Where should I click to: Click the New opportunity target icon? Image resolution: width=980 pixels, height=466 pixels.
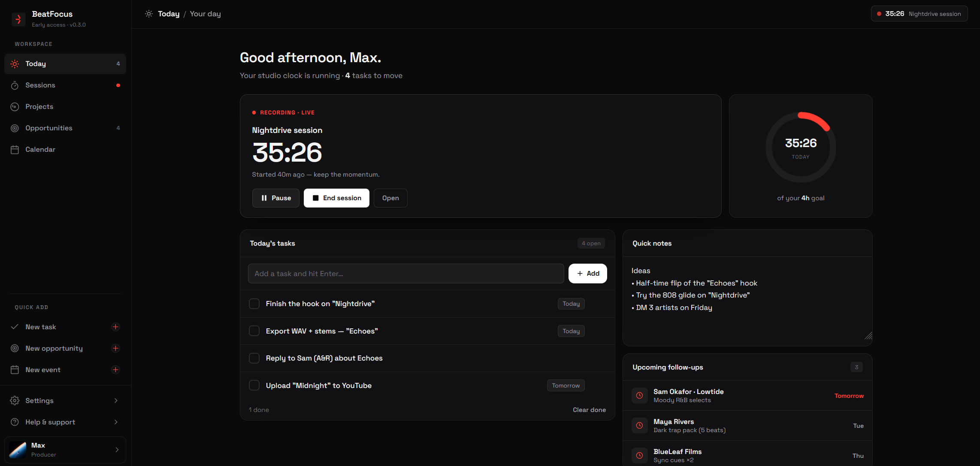pyautogui.click(x=15, y=348)
